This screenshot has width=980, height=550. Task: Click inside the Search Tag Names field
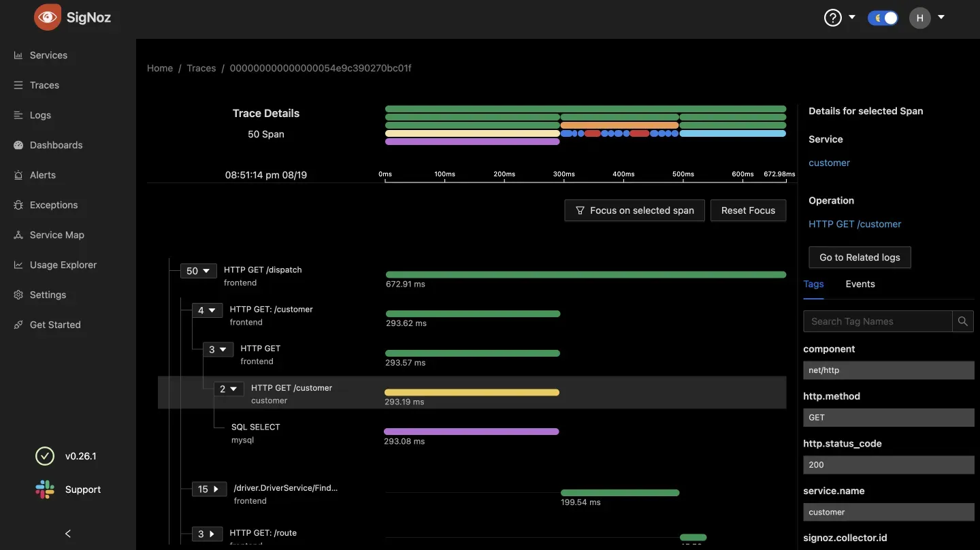point(875,321)
